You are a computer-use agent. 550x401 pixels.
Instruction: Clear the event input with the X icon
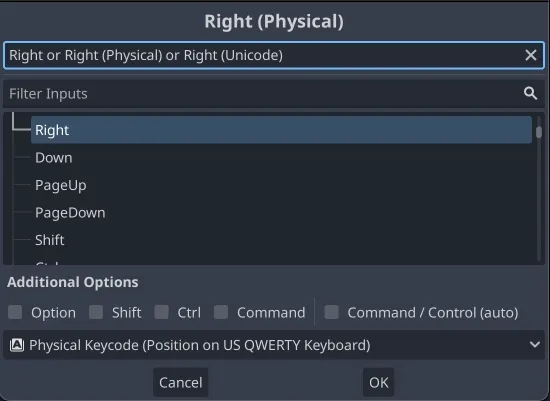(x=530, y=55)
